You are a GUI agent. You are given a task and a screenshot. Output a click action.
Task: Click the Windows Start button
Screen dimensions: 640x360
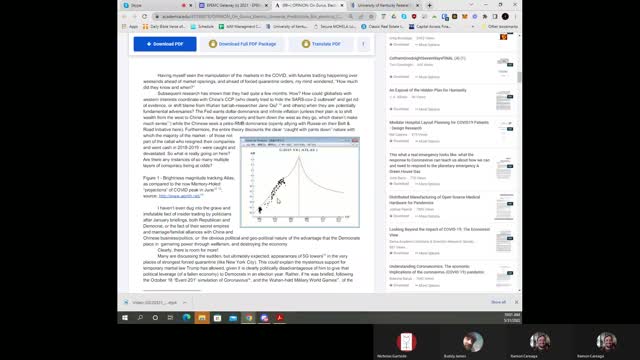pos(125,318)
